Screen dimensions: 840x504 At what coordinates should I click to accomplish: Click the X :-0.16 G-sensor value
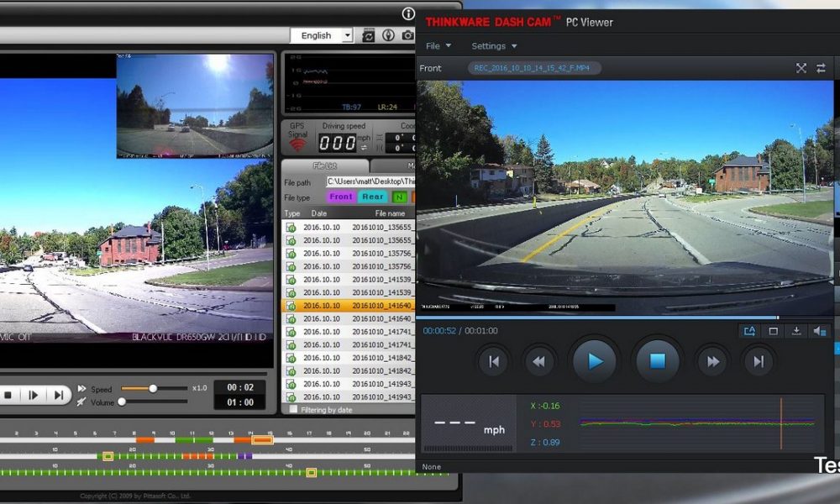tap(545, 406)
